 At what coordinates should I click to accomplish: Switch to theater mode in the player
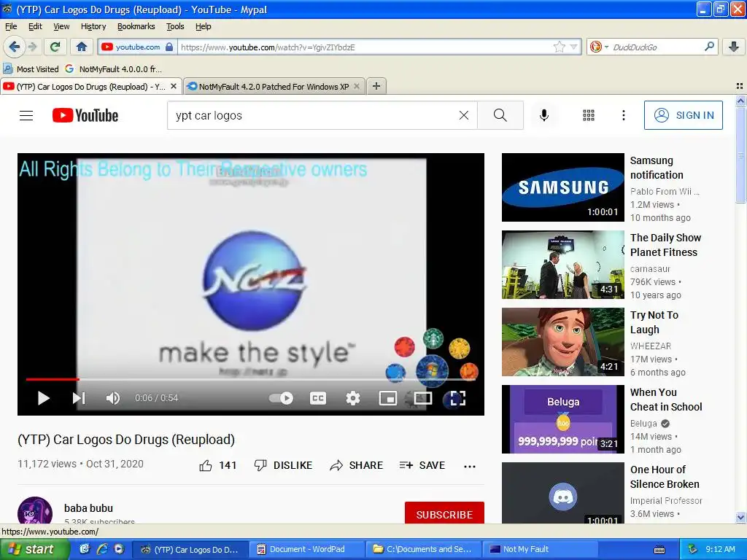(423, 398)
